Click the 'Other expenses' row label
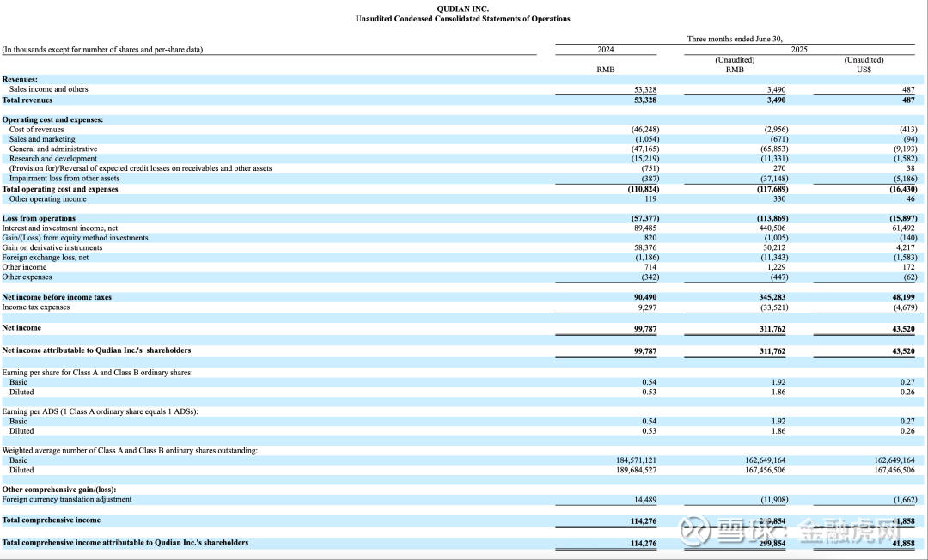928x560 pixels. pyautogui.click(x=27, y=277)
